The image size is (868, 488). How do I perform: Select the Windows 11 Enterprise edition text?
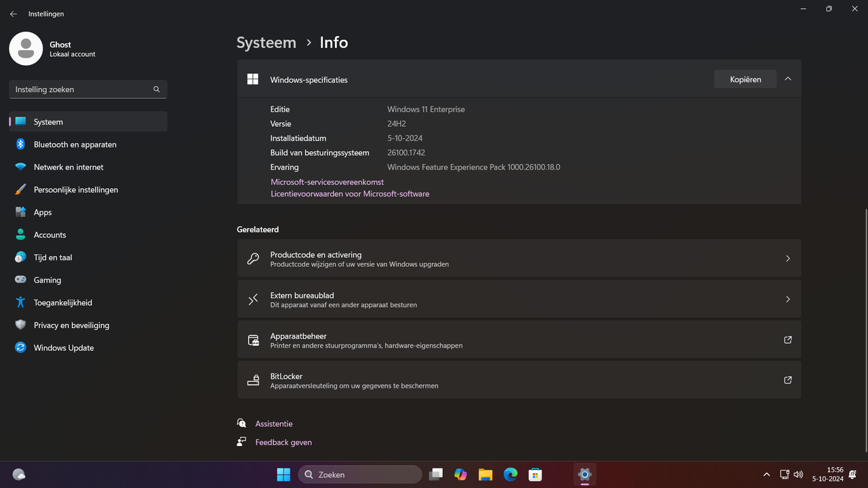tap(426, 109)
